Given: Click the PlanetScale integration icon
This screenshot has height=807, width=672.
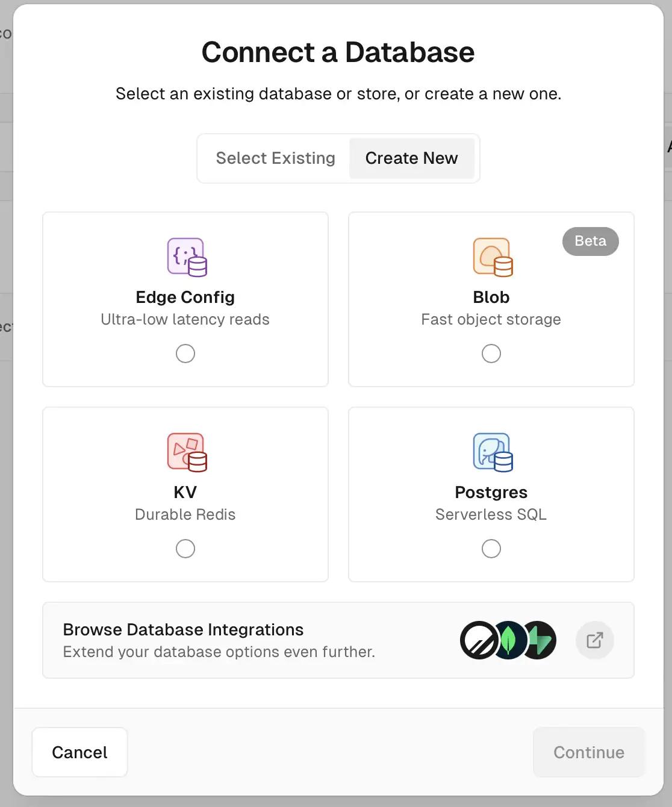Looking at the screenshot, I should coord(479,640).
